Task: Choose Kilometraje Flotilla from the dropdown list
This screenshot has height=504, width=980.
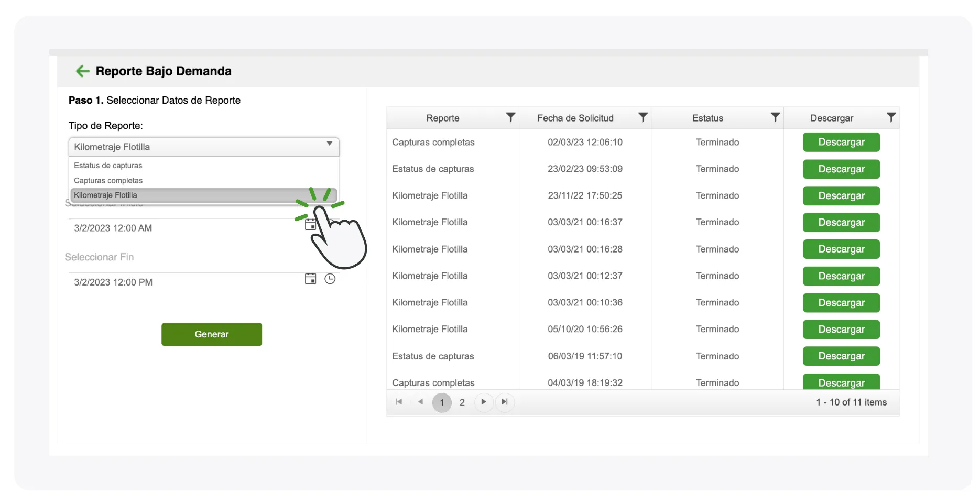Action: 204,195
